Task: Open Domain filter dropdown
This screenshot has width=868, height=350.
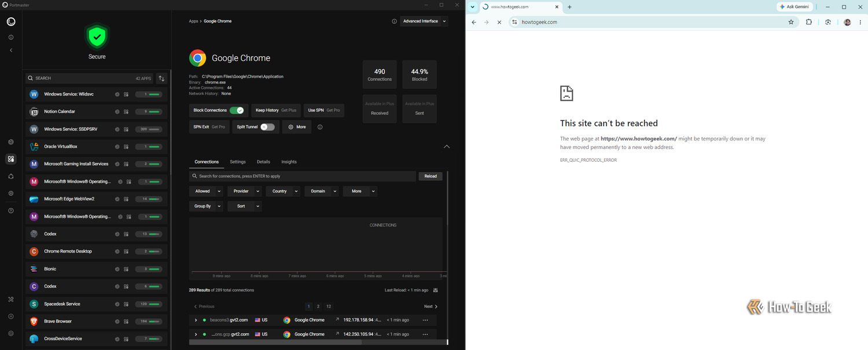Action: click(x=322, y=191)
